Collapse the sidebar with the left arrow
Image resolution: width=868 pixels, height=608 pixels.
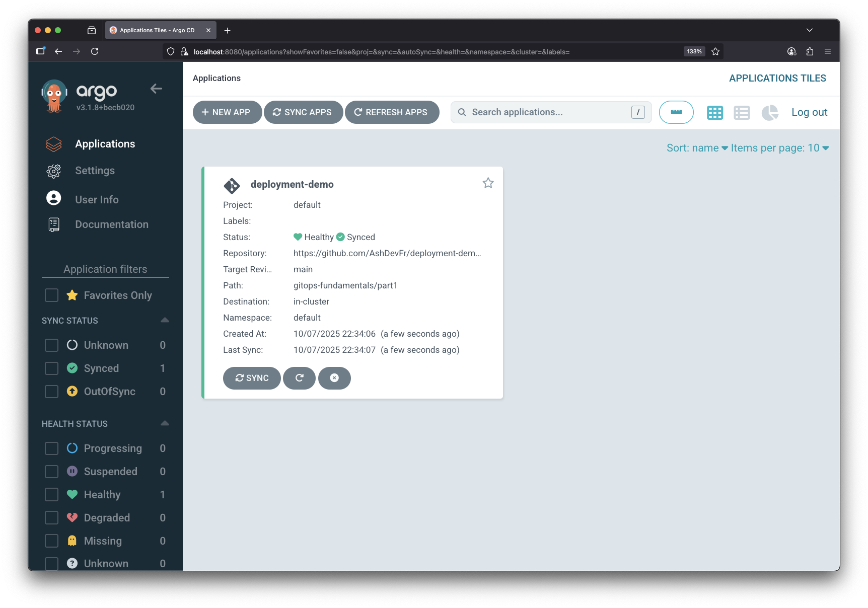point(156,89)
